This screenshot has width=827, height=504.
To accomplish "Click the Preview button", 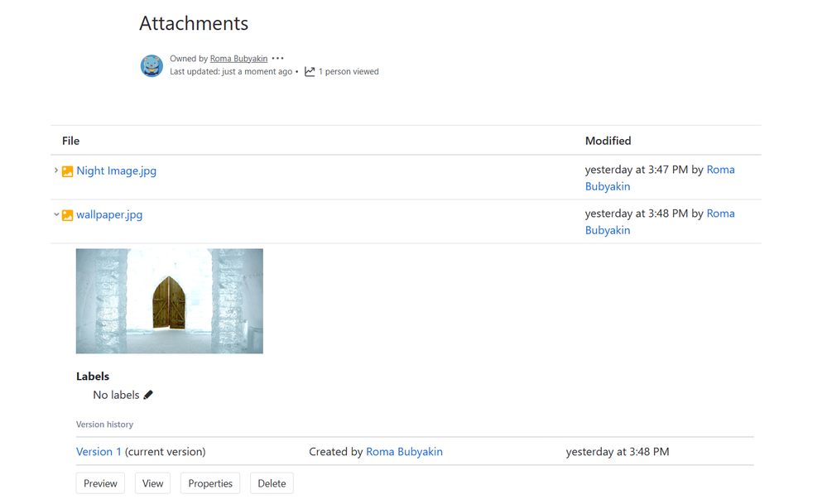I will 100,483.
